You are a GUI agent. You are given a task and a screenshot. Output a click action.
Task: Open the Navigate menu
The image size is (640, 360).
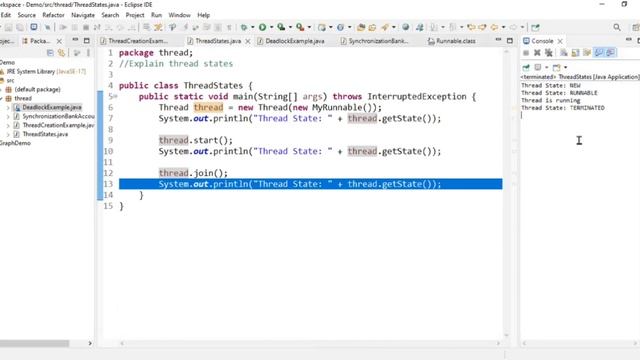coord(83,15)
